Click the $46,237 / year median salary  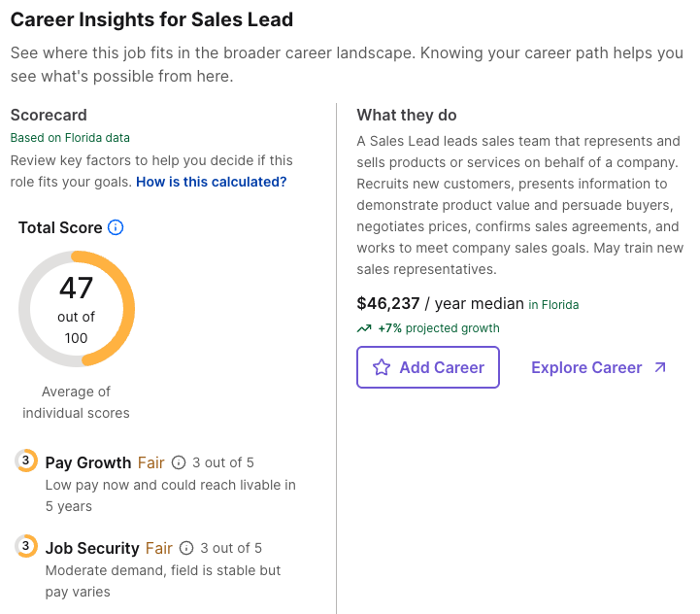click(440, 304)
